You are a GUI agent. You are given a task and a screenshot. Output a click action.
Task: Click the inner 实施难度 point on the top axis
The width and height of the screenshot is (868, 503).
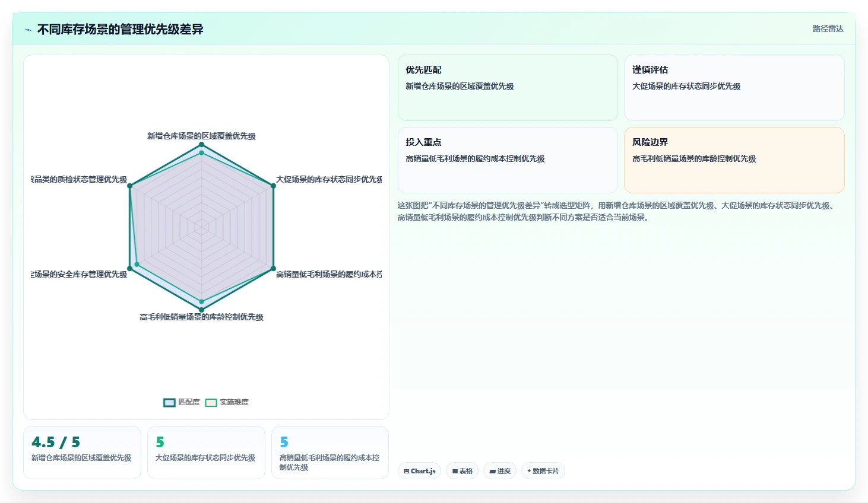201,153
